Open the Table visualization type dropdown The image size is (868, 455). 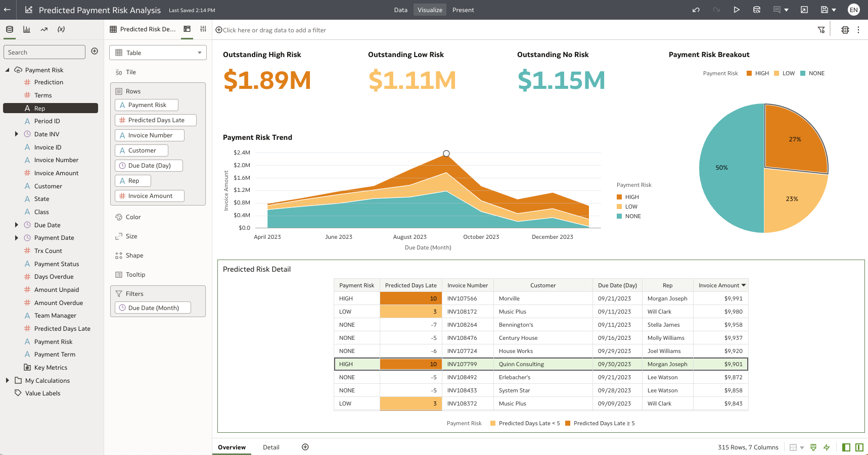point(158,53)
